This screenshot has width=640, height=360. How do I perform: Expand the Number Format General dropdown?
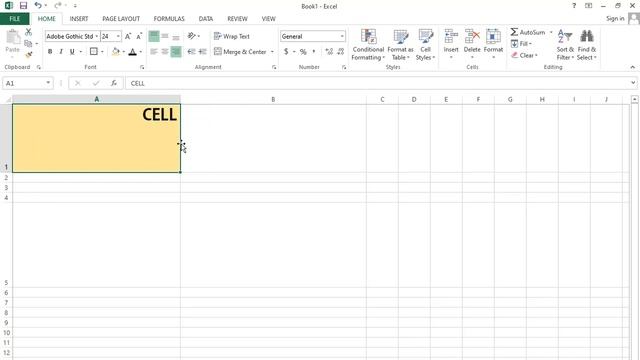[x=342, y=36]
